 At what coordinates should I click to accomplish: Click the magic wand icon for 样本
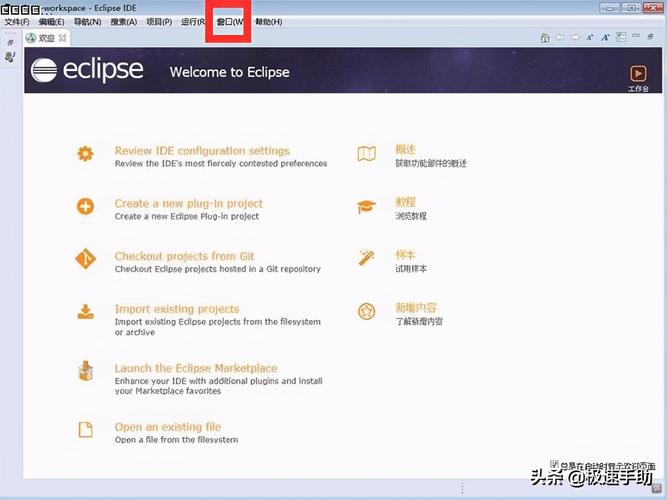tap(366, 258)
